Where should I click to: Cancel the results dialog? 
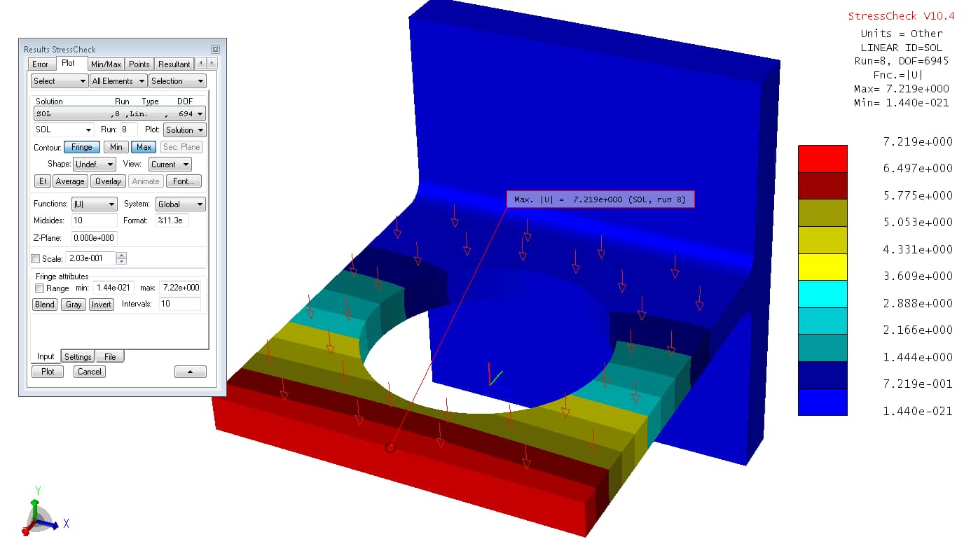89,371
